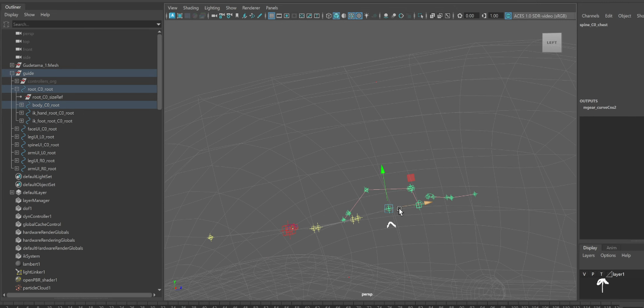Click the Gudetama_1:Mesh node icon

point(19,65)
